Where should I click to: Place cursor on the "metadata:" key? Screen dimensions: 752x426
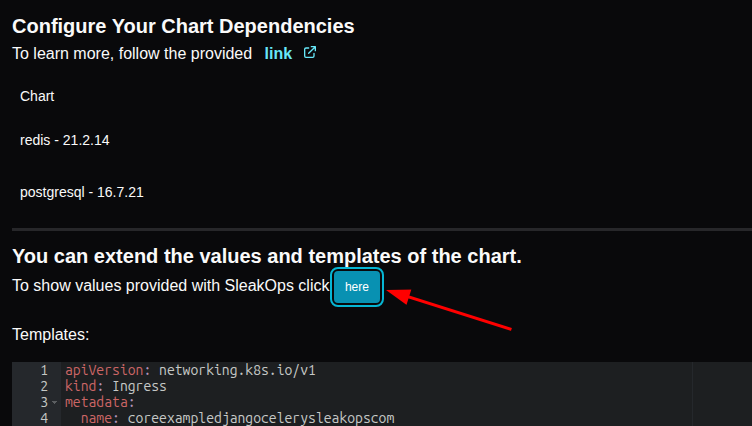click(100, 402)
